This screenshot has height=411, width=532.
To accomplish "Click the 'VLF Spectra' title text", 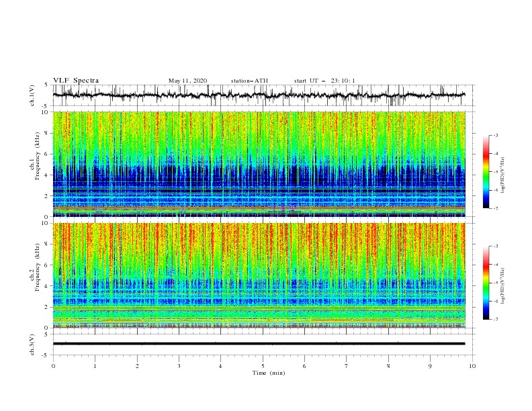I will click(76, 81).
